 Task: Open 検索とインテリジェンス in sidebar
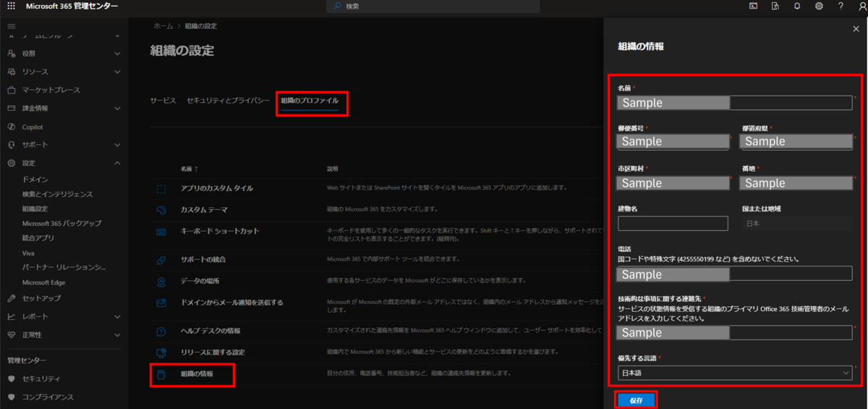coord(57,194)
